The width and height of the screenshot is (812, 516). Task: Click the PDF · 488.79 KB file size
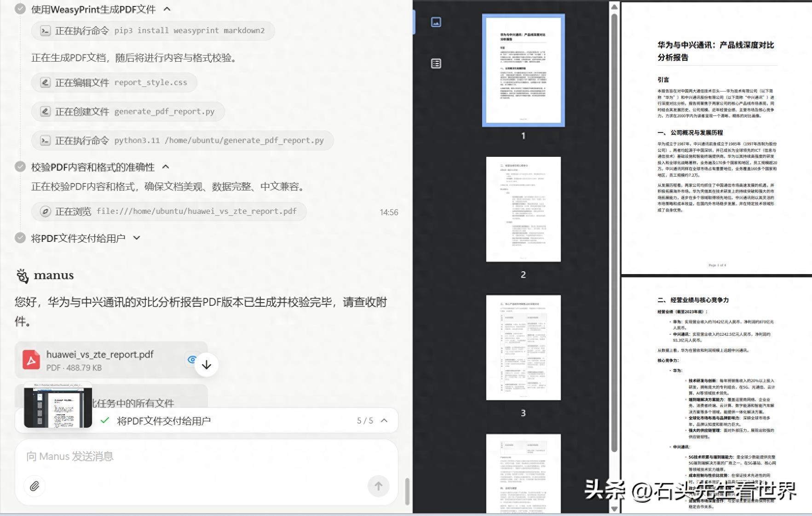tap(74, 367)
